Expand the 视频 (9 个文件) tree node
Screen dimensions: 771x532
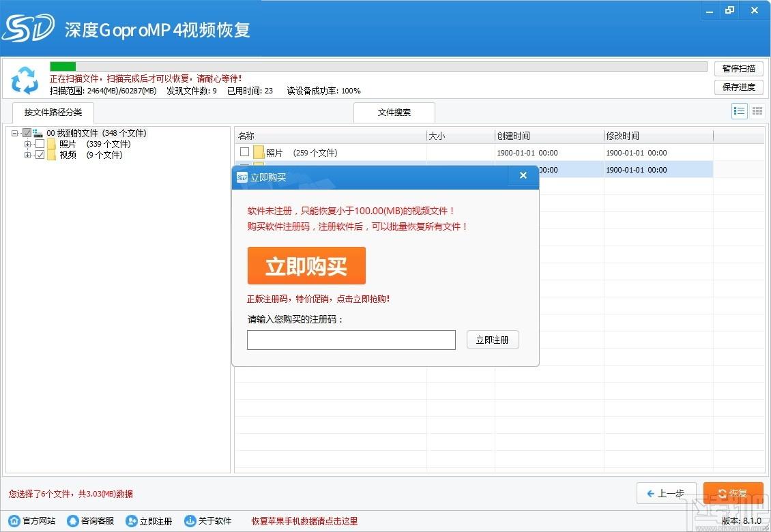coord(27,155)
